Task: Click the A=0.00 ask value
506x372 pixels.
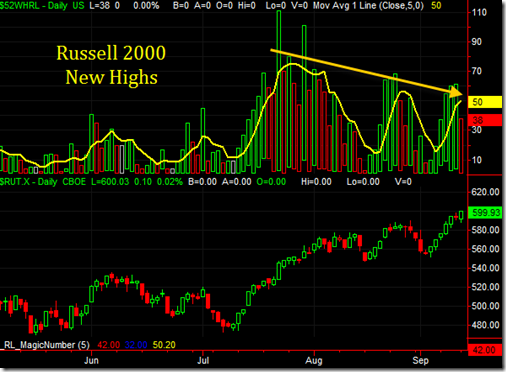Action: click(x=237, y=182)
